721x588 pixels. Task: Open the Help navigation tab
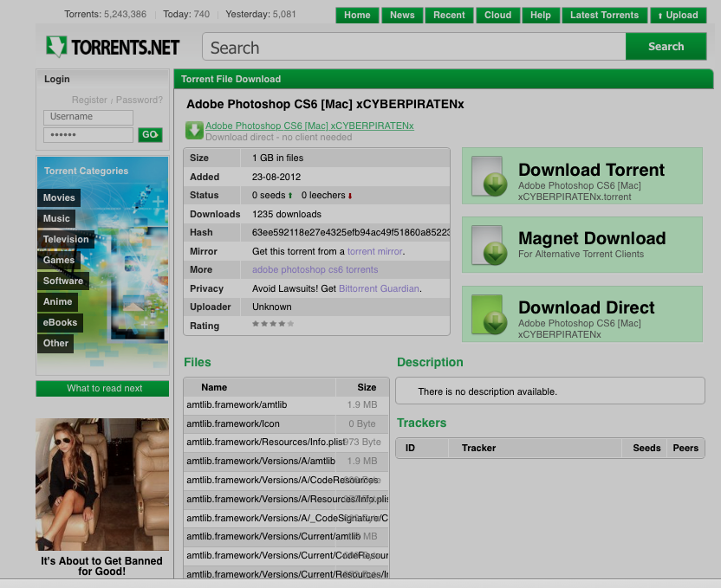click(541, 16)
